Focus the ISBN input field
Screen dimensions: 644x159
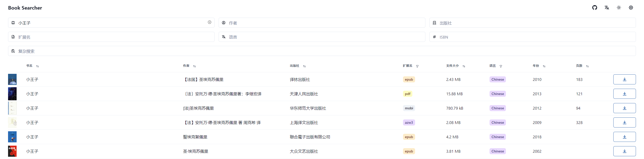533,37
